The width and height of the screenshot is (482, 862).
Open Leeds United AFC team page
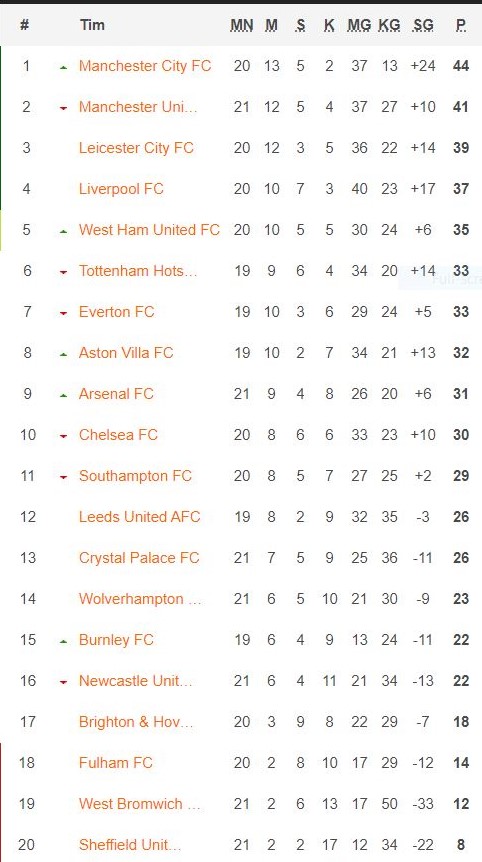140,517
